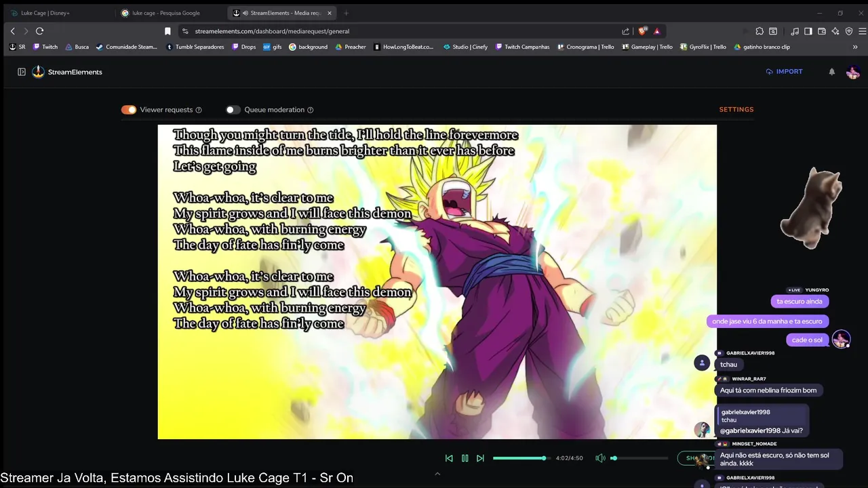
Task: Open Queue moderation help tooltip icon
Action: (311, 110)
